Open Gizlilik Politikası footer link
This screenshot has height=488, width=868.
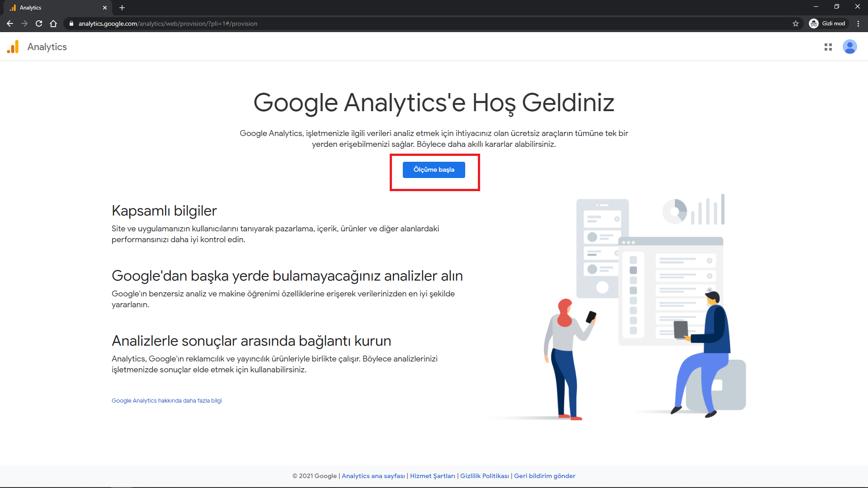(485, 476)
